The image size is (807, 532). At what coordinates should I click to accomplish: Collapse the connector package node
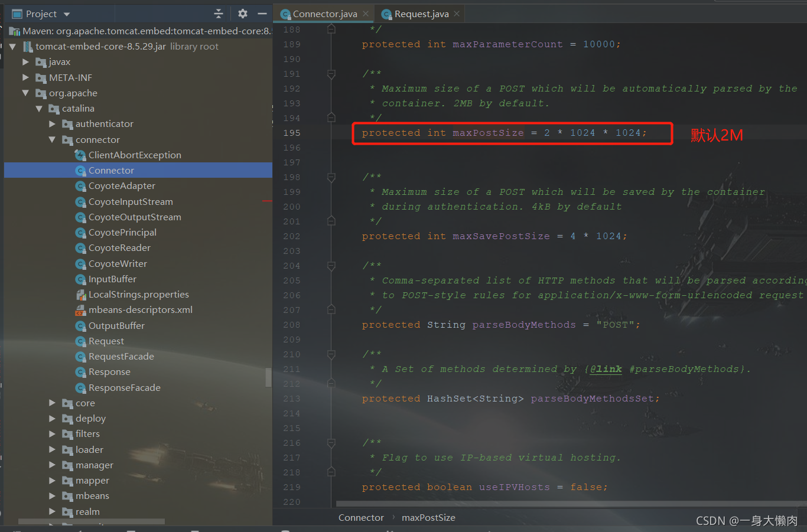(x=51, y=139)
